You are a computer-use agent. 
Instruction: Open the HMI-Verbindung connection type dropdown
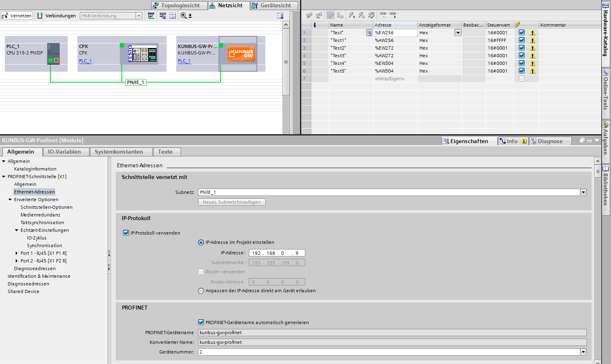click(x=139, y=16)
